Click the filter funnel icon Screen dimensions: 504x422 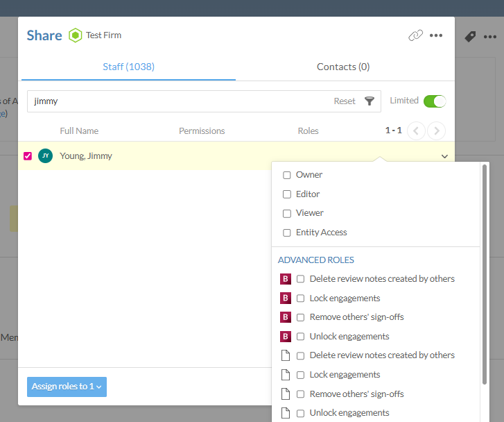(x=370, y=101)
